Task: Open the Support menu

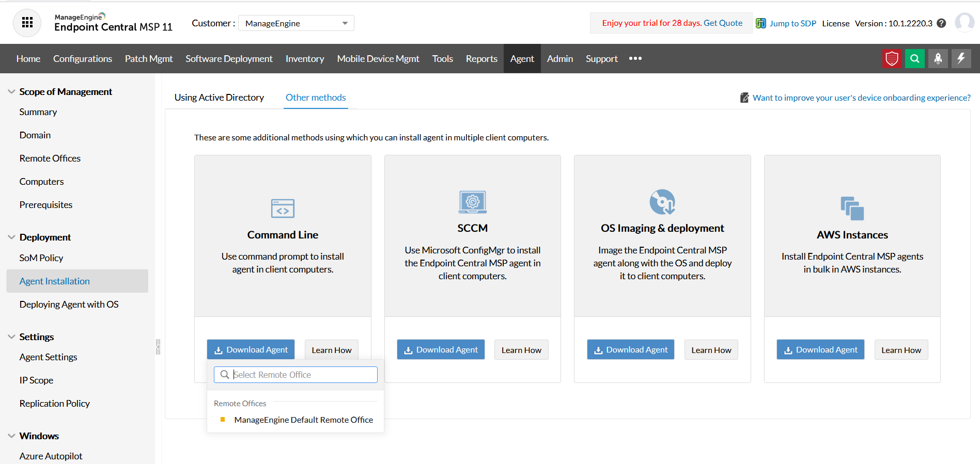Action: coord(602,59)
